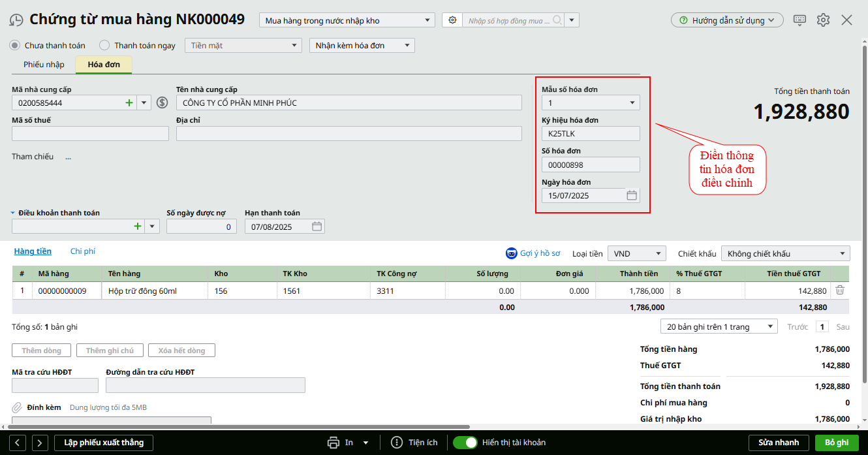Select Thanh toán ngay radio option
868x455 pixels.
104,46
